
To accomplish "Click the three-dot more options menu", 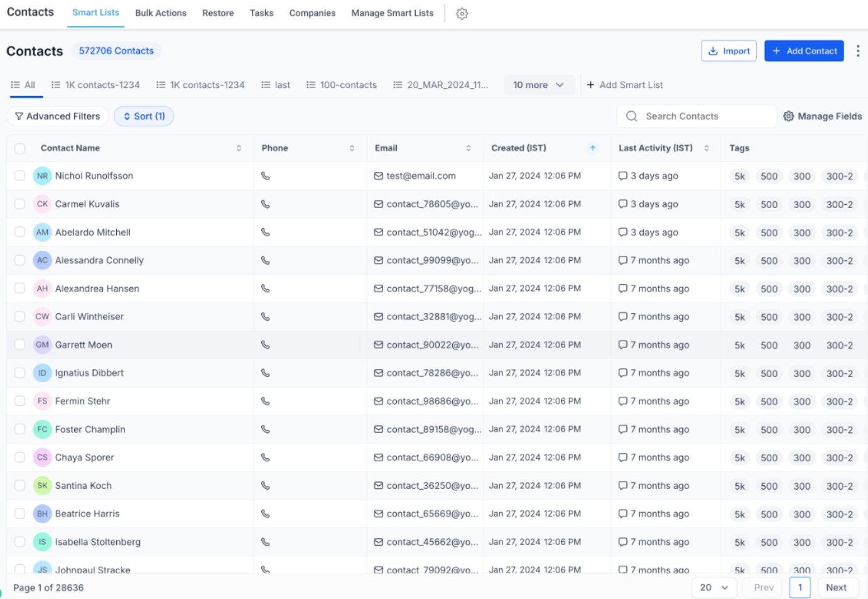I will pos(857,51).
